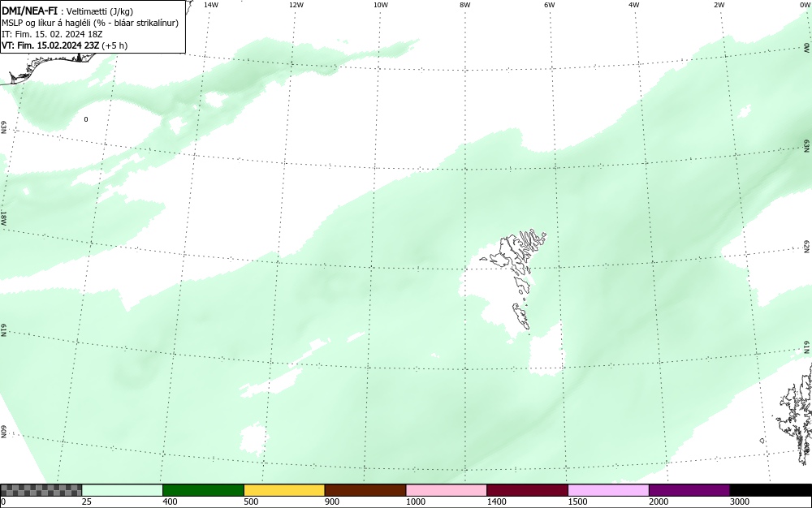Click the gray checkered 0–25 legend swatch
Viewport: 812px width, 508px height.
(41, 490)
